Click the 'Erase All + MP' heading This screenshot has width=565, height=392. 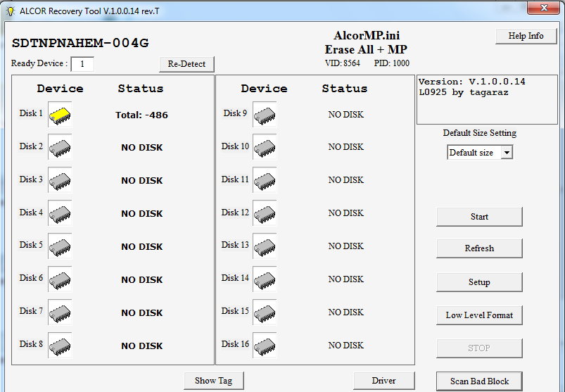tap(366, 49)
